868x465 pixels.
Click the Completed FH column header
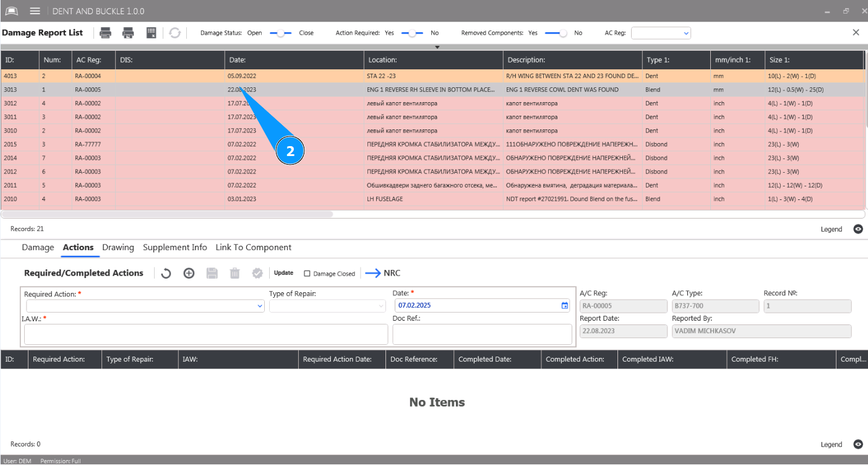[x=781, y=359]
